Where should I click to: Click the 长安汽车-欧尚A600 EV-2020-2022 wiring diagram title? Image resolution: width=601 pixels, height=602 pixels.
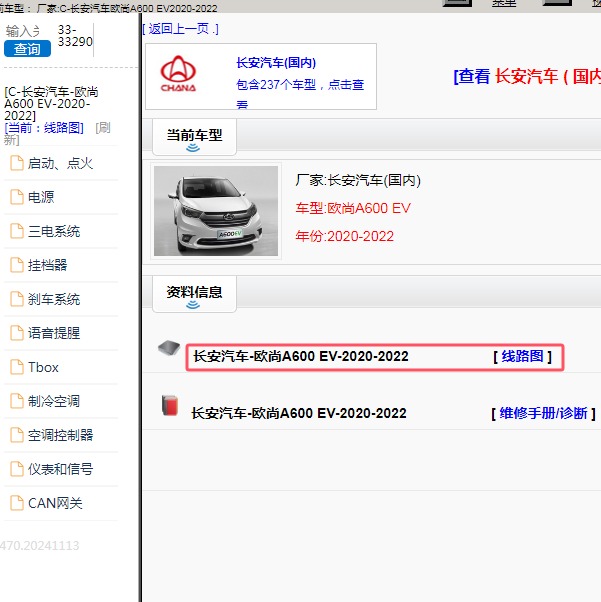(301, 356)
